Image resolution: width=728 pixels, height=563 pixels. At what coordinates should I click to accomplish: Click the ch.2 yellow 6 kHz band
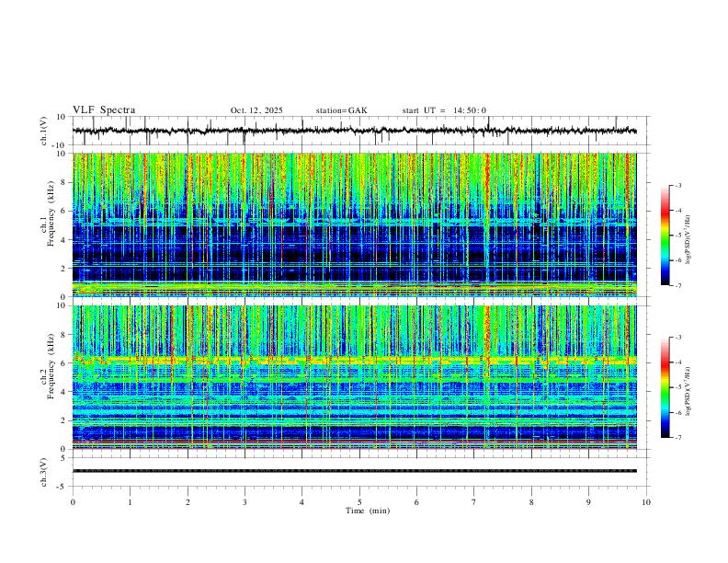pos(354,360)
